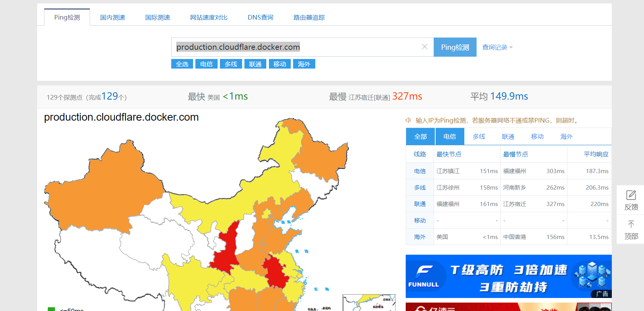The width and height of the screenshot is (644, 311).
Task: Click the 线路 column header
Action: pyautogui.click(x=420, y=154)
